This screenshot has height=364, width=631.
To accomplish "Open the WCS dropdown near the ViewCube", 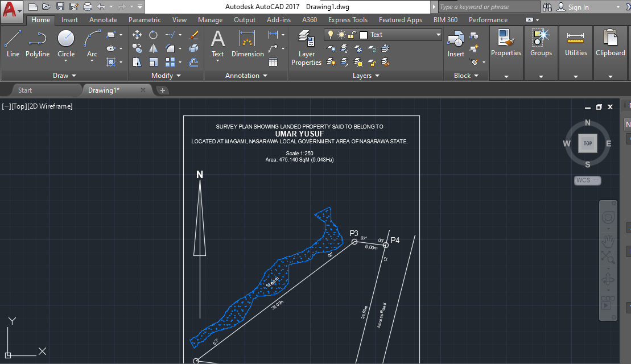I will coord(587,180).
